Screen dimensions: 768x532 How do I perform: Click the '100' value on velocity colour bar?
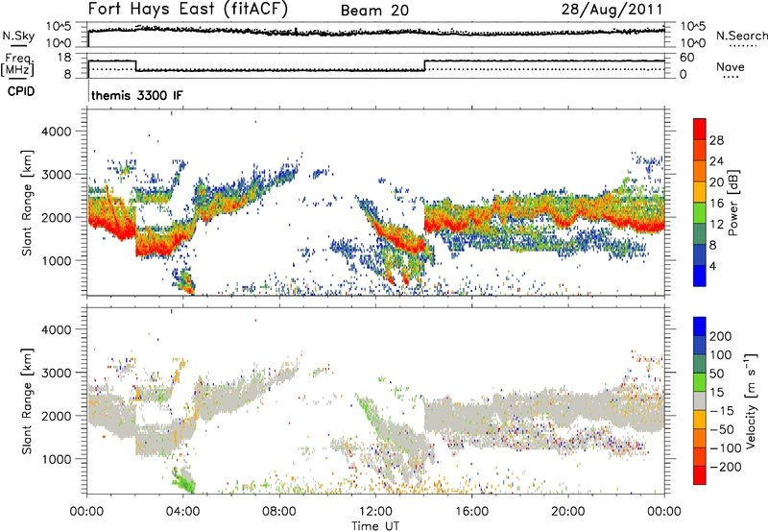pos(720,355)
